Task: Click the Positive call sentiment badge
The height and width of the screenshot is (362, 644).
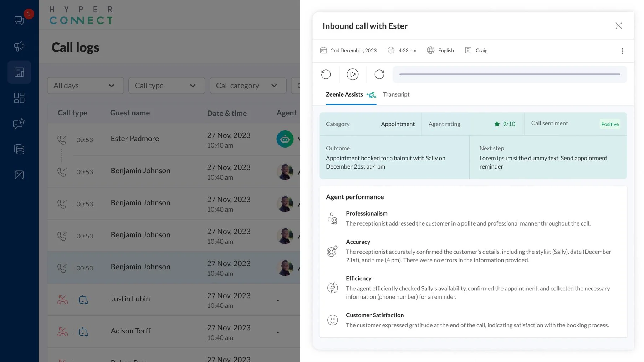Action: point(610,124)
